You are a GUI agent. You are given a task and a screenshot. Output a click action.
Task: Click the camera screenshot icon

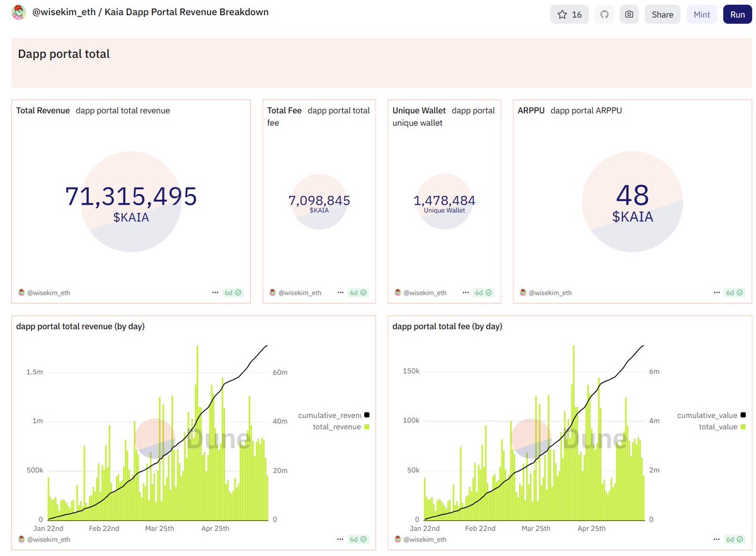pyautogui.click(x=629, y=14)
